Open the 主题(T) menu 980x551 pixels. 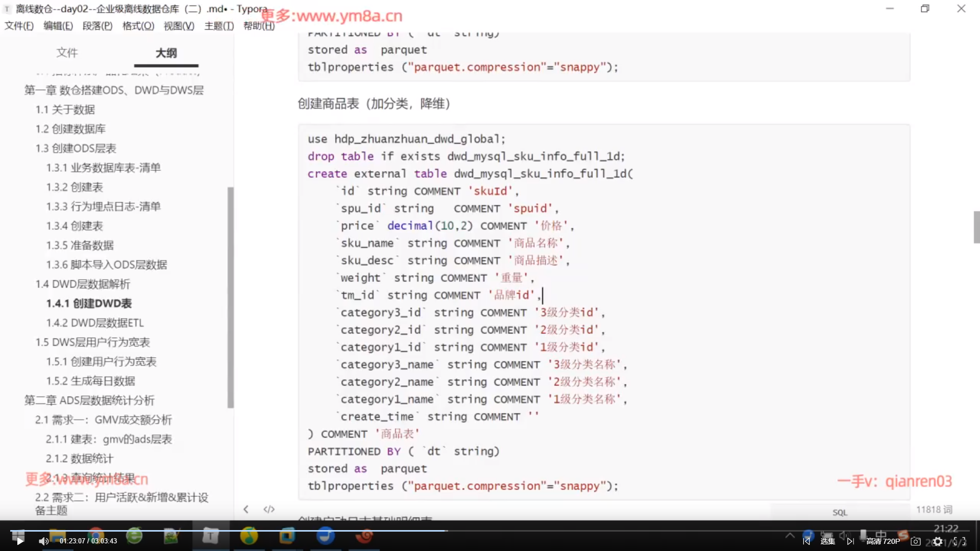click(219, 26)
